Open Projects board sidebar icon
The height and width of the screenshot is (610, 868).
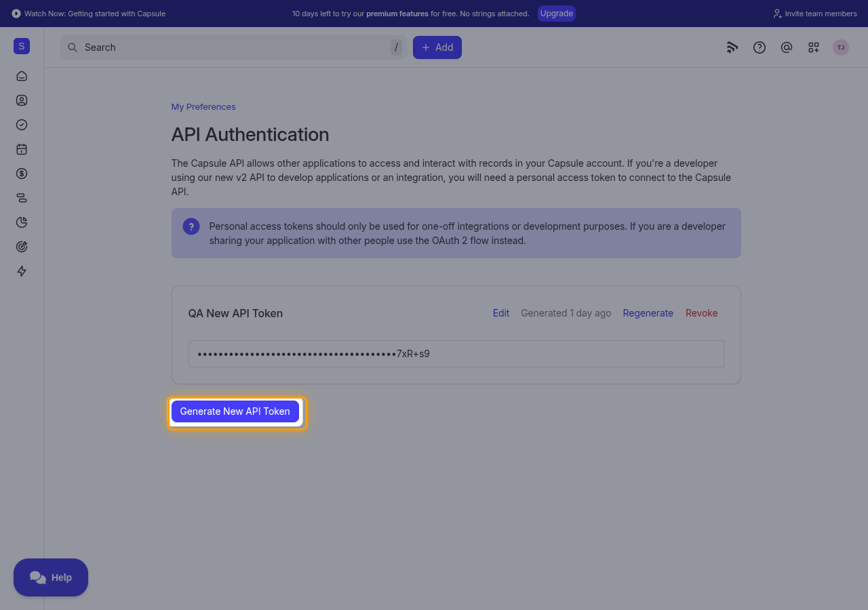[x=22, y=198]
